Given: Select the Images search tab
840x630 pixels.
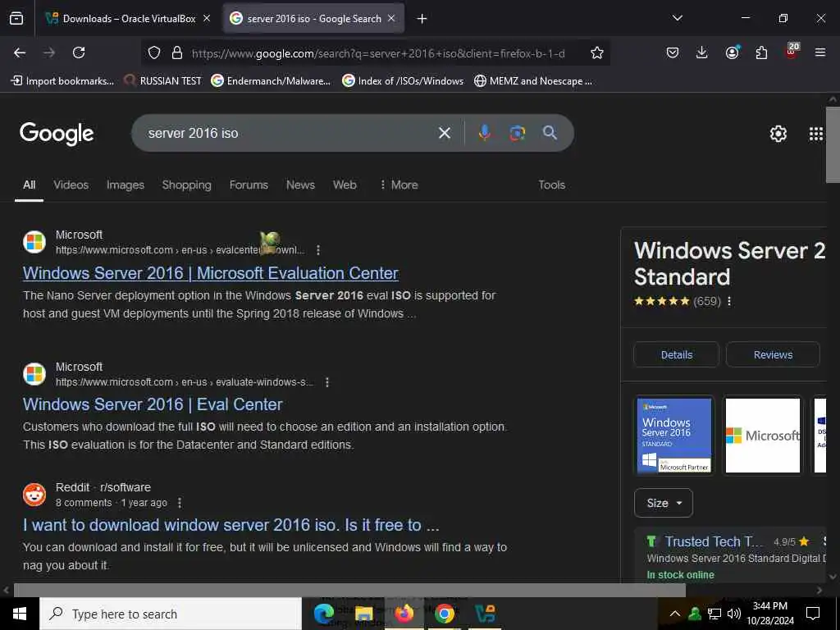Looking at the screenshot, I should [126, 185].
